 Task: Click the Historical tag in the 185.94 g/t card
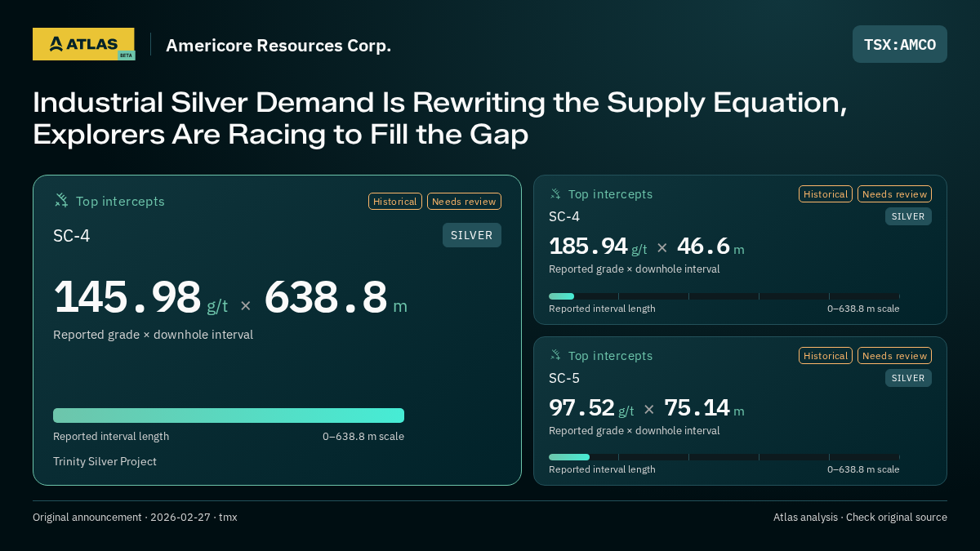pos(826,193)
